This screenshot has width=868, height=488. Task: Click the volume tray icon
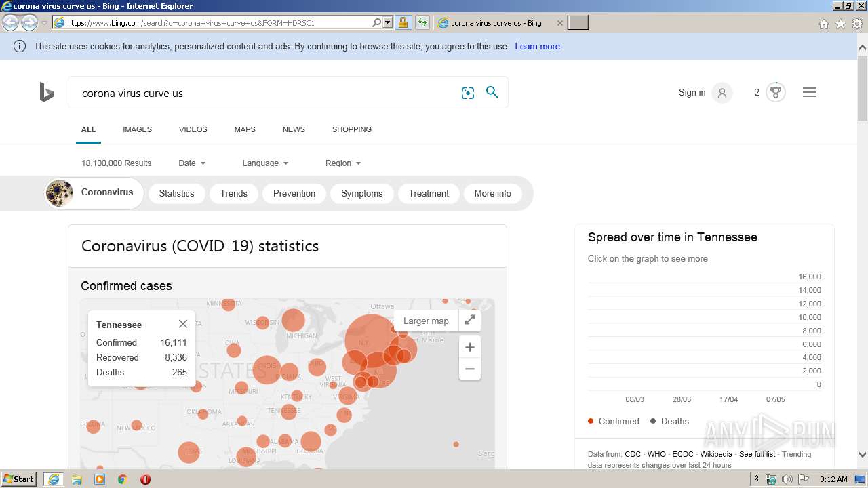click(787, 479)
